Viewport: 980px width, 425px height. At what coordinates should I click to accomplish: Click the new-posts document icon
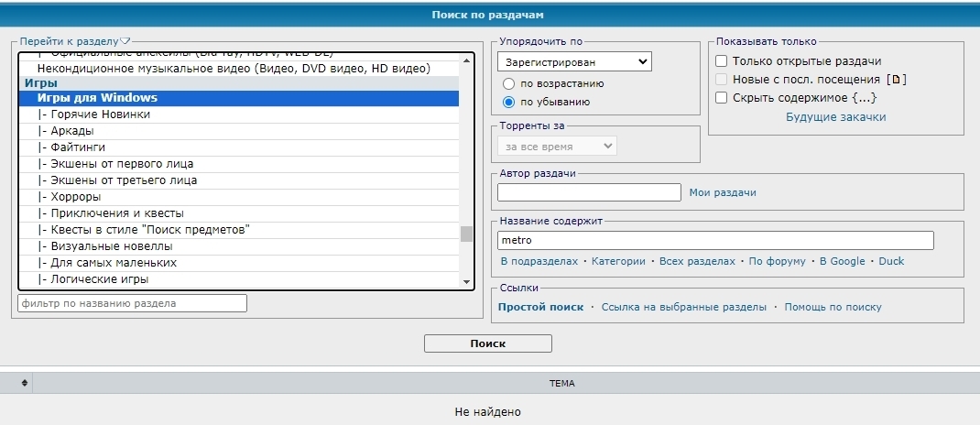pyautogui.click(x=897, y=80)
